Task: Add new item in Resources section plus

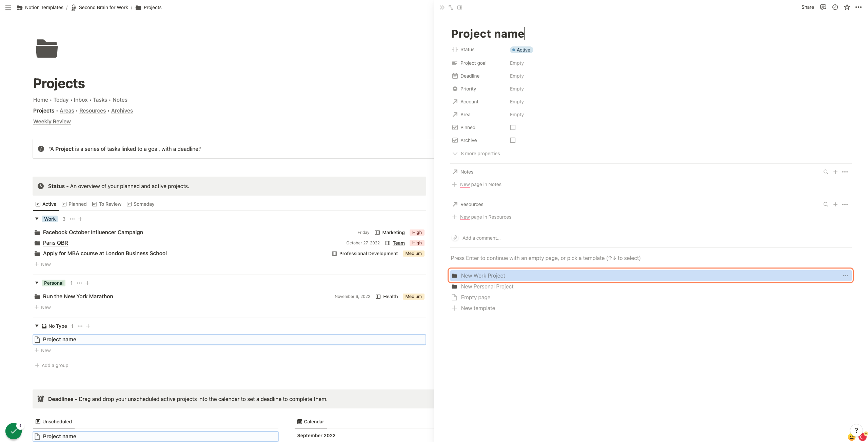Action: coord(835,204)
